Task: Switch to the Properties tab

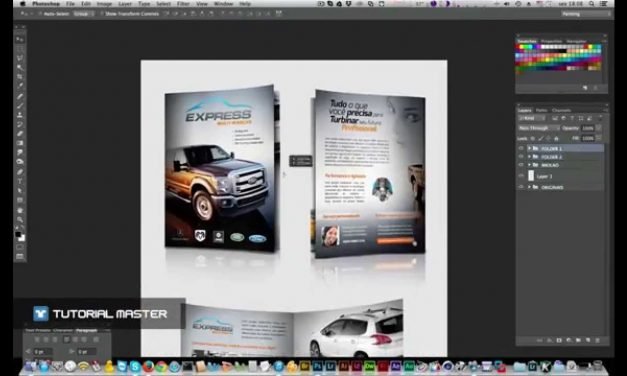Action: (551, 41)
